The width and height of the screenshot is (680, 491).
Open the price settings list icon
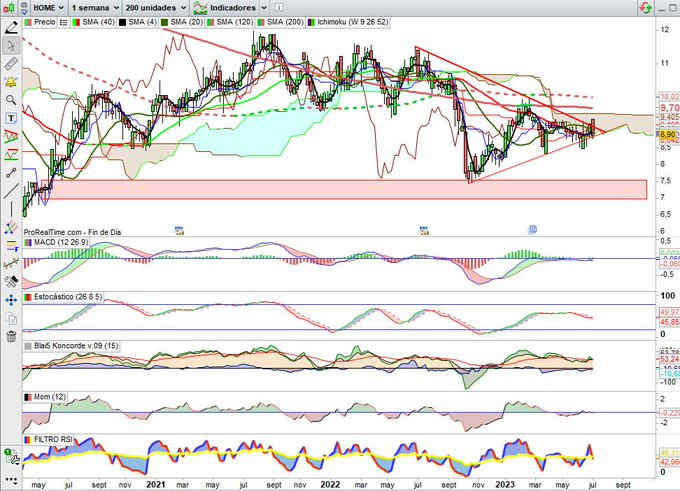63,22
